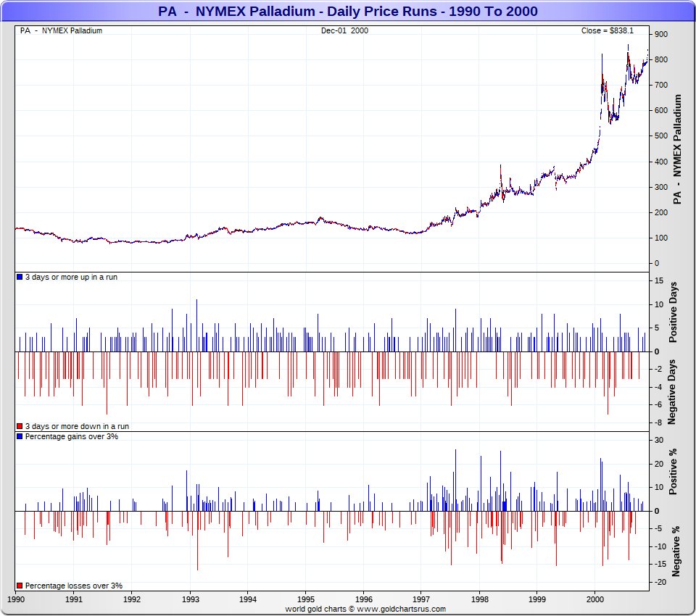Select the blue 'Percentage gains over 3%' legend square

click(20, 437)
